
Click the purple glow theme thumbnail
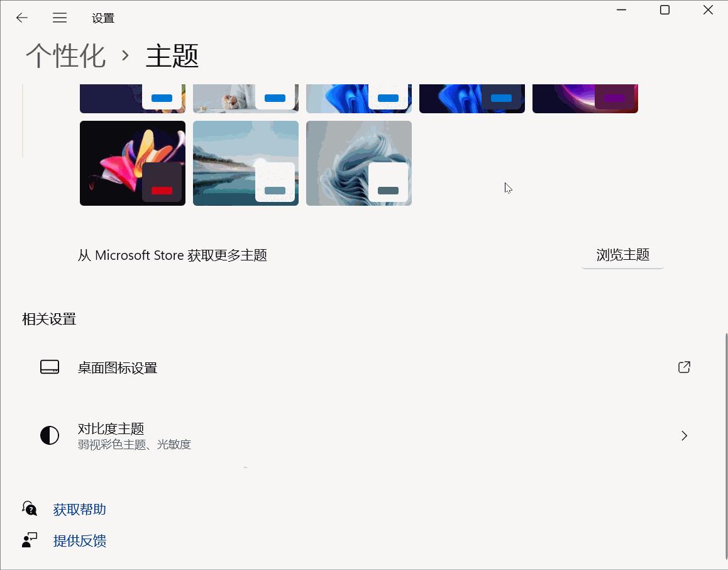(x=585, y=98)
